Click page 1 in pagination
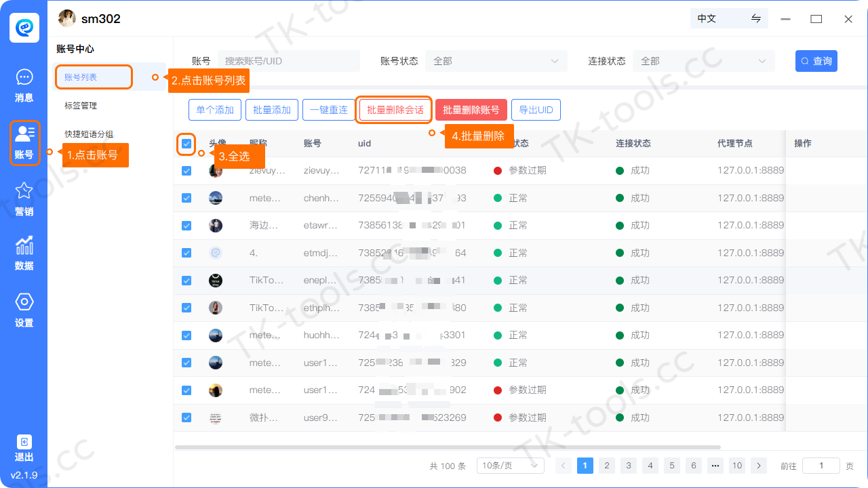Viewport: 868px width, 488px height. coord(585,466)
